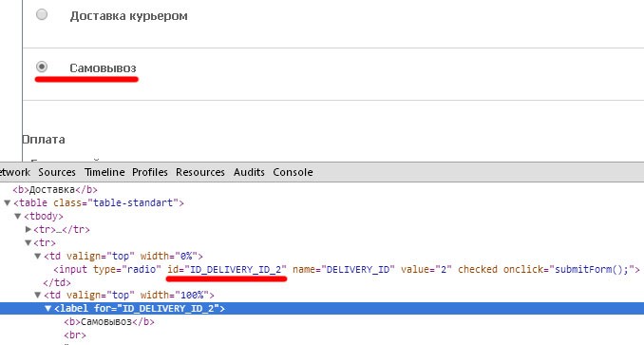The width and height of the screenshot is (644, 345).
Task: Open the Profiles tab
Action: click(150, 172)
